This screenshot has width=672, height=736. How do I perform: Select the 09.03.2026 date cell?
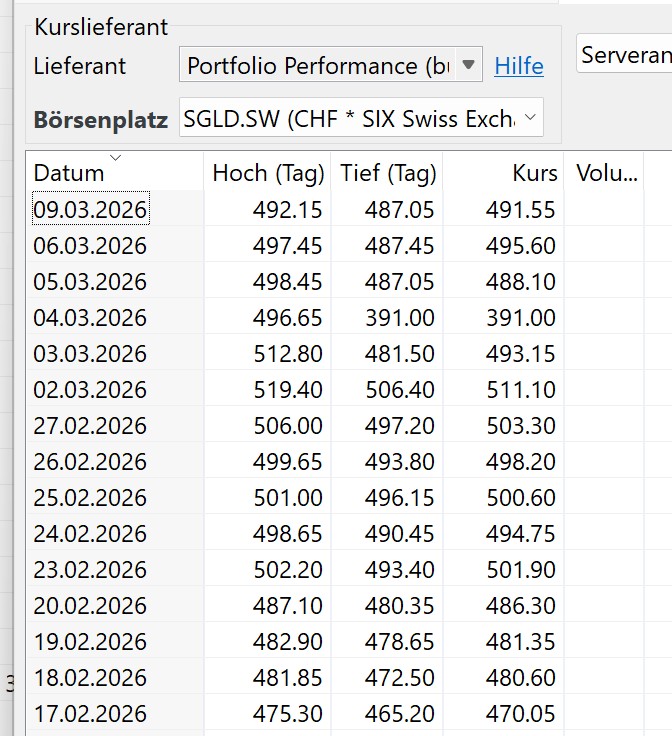click(x=91, y=209)
